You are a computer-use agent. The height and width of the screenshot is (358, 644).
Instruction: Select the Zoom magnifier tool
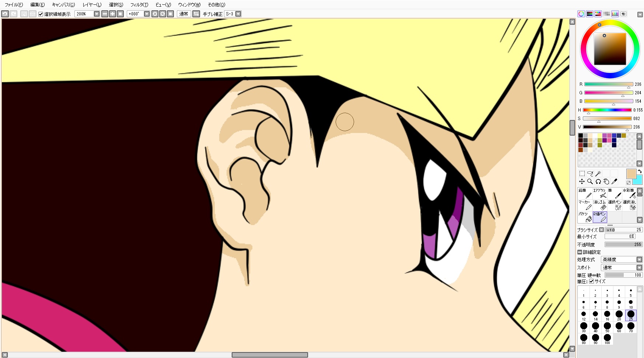[x=590, y=182]
